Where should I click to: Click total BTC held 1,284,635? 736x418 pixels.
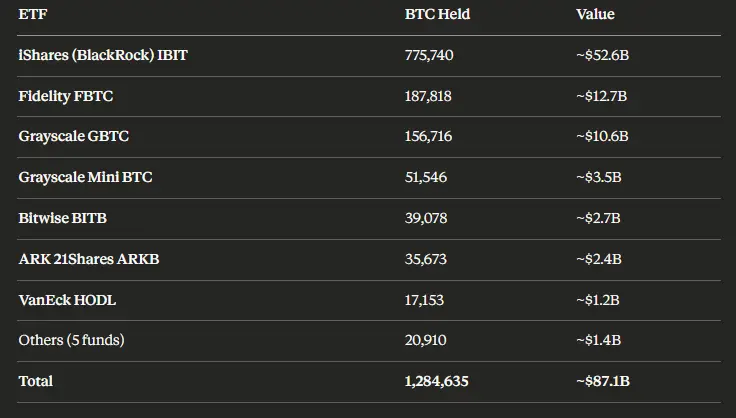coord(437,381)
